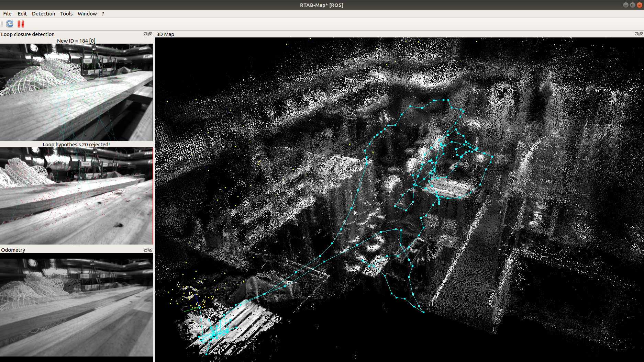644x362 pixels.
Task: Close the 3D Map panel
Action: 641,34
